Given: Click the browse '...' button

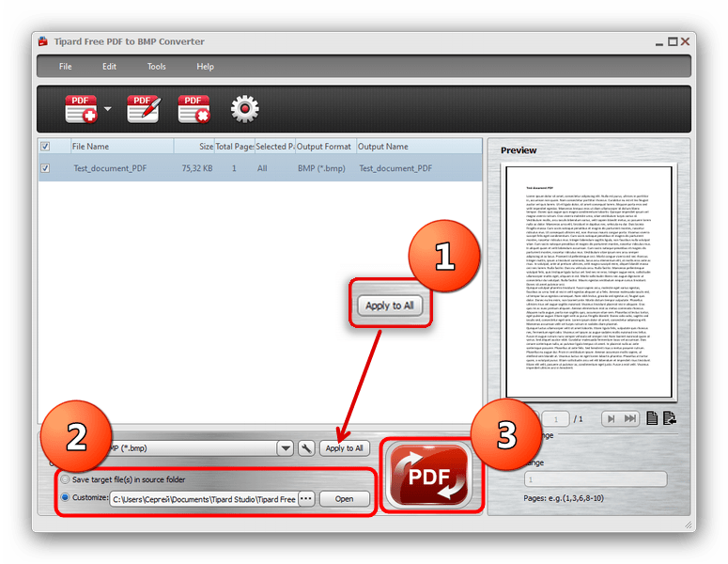Looking at the screenshot, I should coord(306,498).
